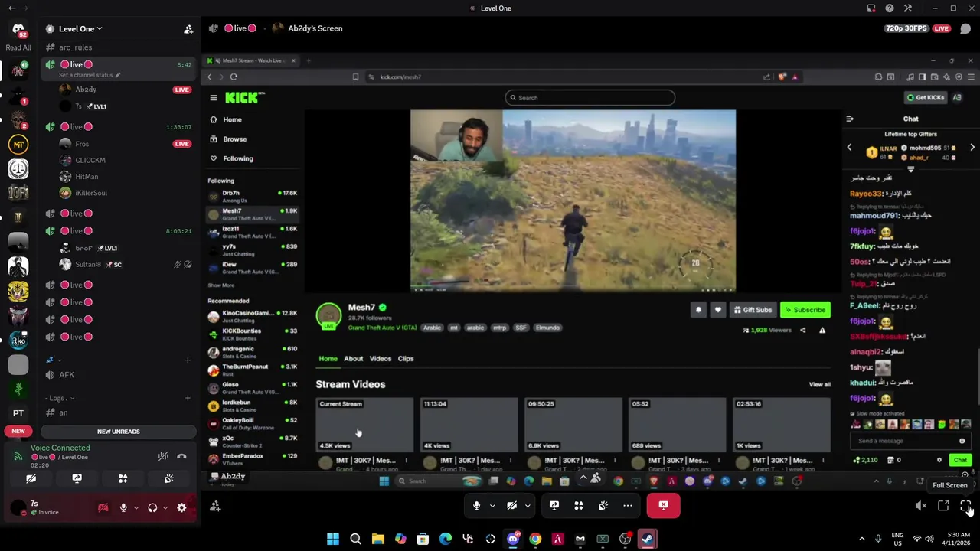Click the NEW badge in server list
980x551 pixels.
pos(18,431)
